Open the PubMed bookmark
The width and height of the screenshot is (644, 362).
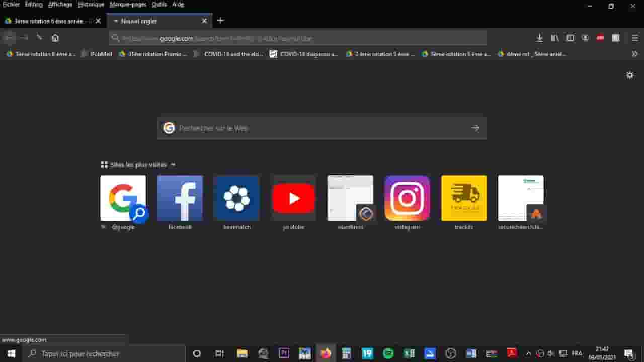pyautogui.click(x=97, y=54)
